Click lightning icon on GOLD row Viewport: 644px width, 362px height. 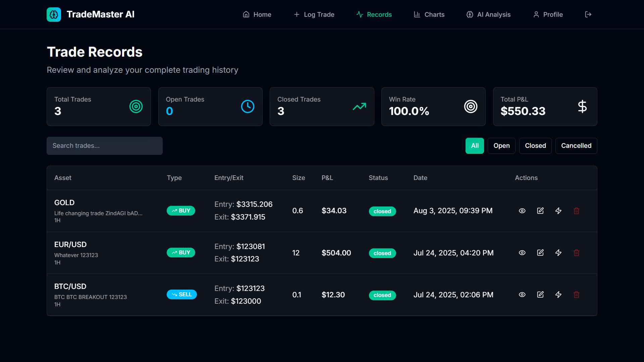(x=558, y=211)
